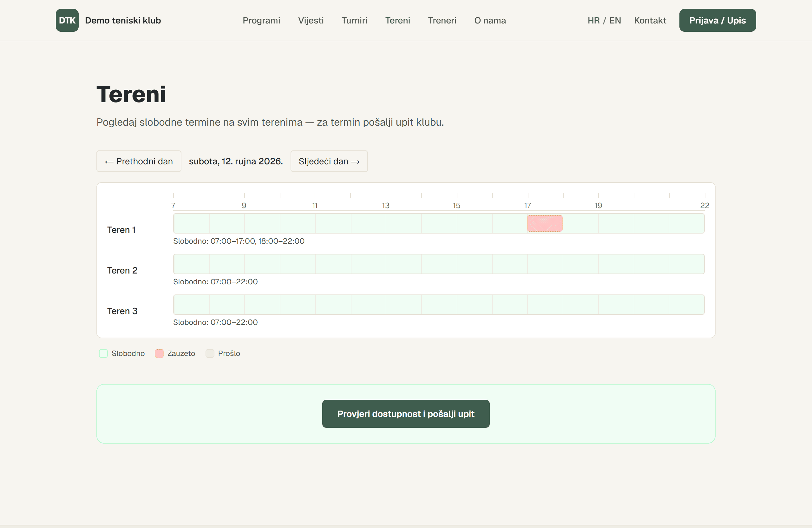Click Slobodno: 07:00–22:00 text under Teren 3
The image size is (812, 528).
[216, 322]
